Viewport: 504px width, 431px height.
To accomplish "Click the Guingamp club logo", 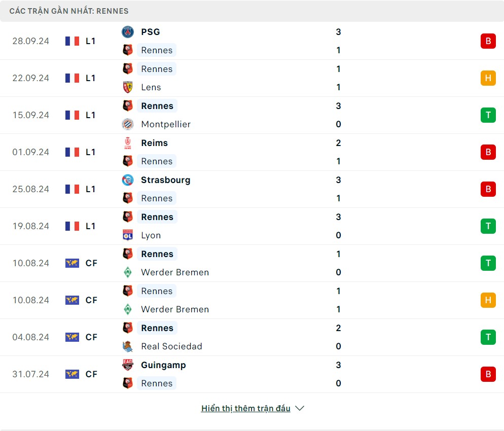I will pyautogui.click(x=128, y=365).
